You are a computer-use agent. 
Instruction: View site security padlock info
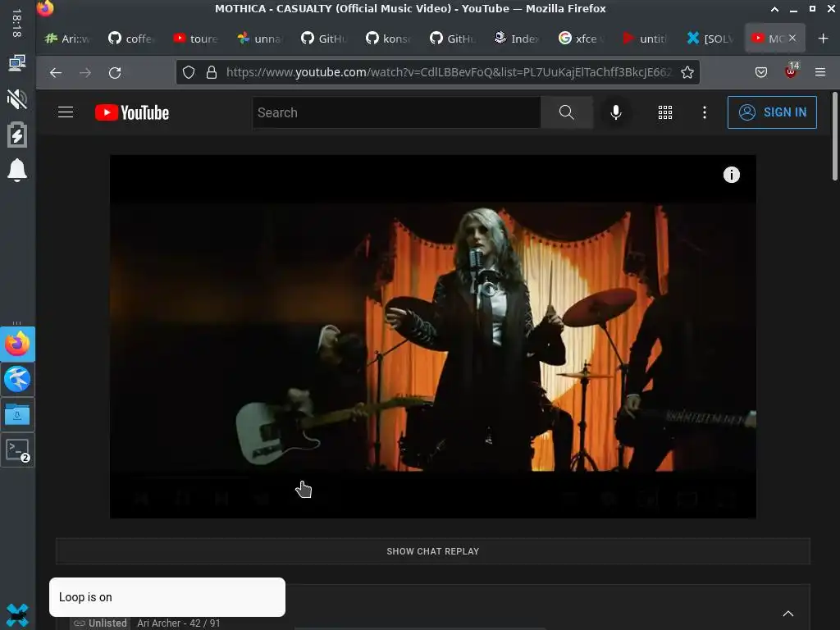[x=212, y=72]
